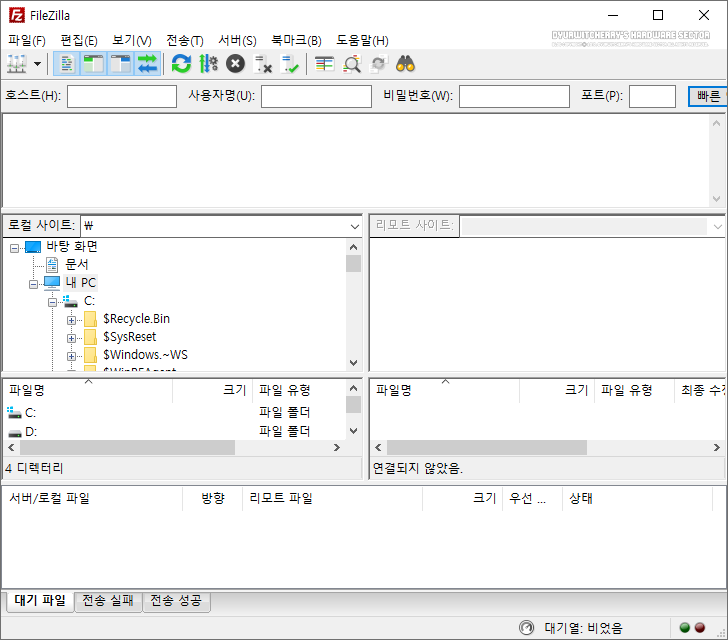728x640 pixels.
Task: Click the 빠른 연결 button
Action: click(708, 96)
